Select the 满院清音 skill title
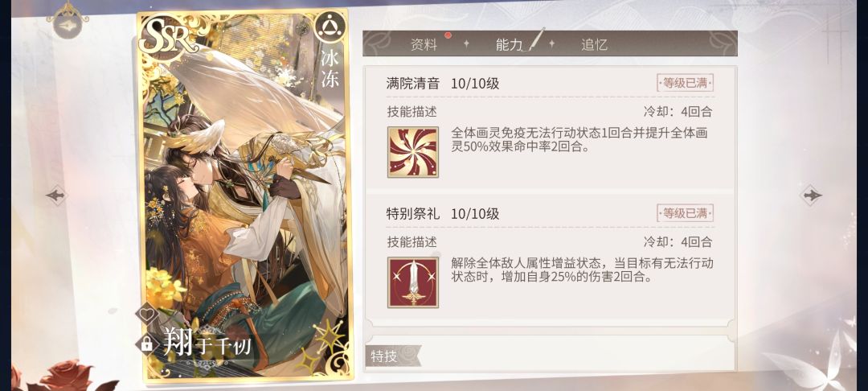The height and width of the screenshot is (391, 868). [413, 84]
